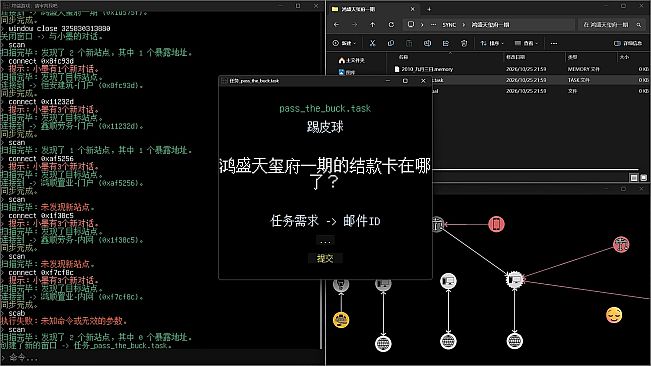
Task: Select the keyboard node below the spiky computer node
Action: click(515, 341)
